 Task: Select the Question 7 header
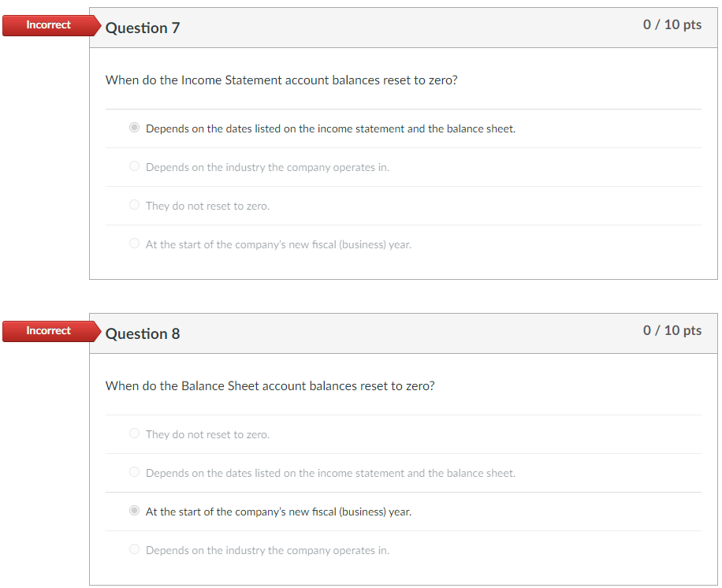143,28
